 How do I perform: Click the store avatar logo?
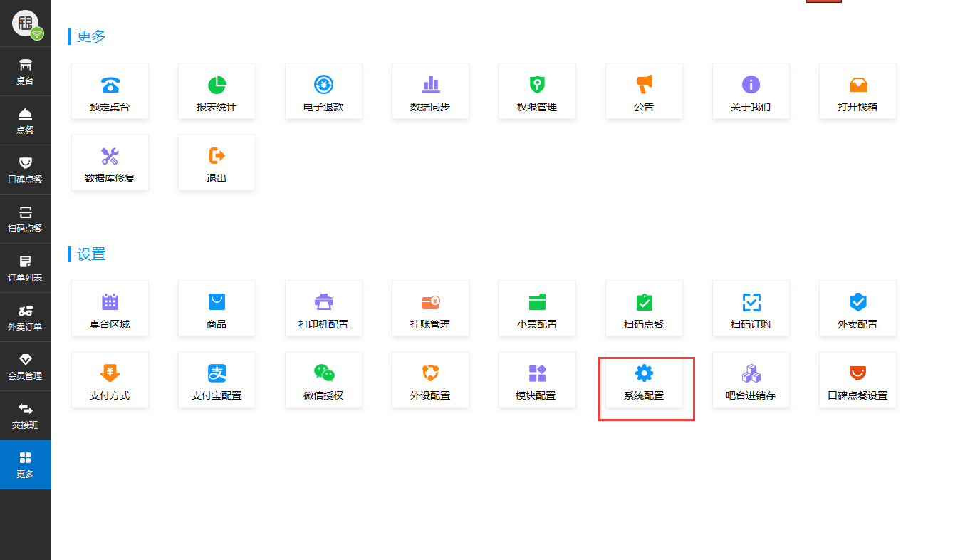(x=26, y=24)
